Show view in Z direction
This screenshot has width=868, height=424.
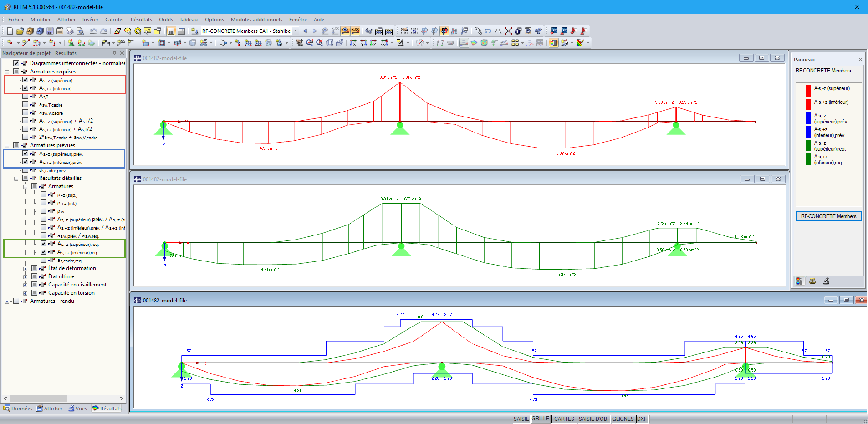tap(373, 43)
